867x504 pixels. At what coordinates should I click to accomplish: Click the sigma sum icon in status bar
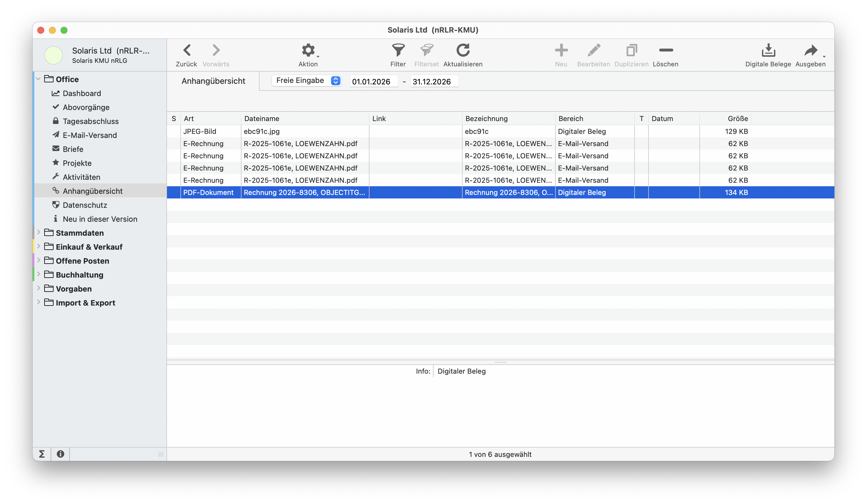pos(42,454)
